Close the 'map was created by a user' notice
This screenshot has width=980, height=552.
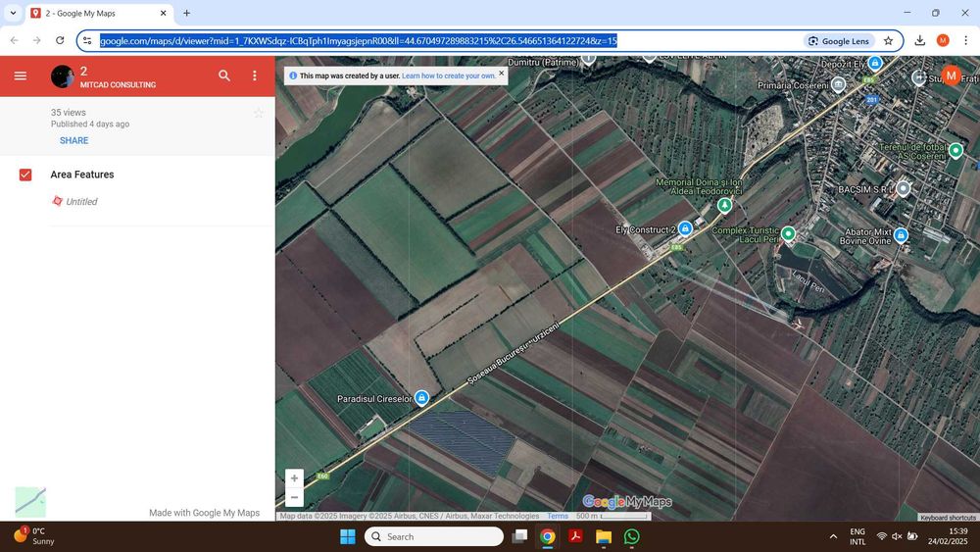point(501,74)
